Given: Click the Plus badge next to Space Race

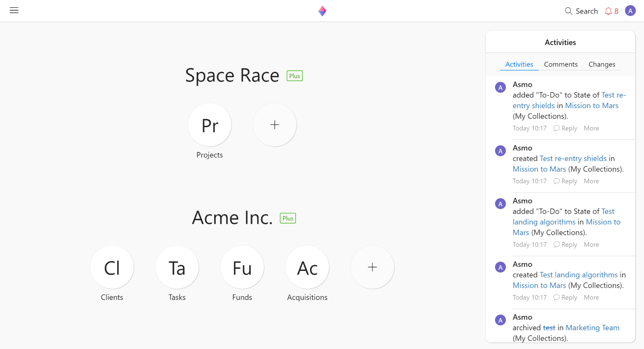Looking at the screenshot, I should [x=295, y=76].
